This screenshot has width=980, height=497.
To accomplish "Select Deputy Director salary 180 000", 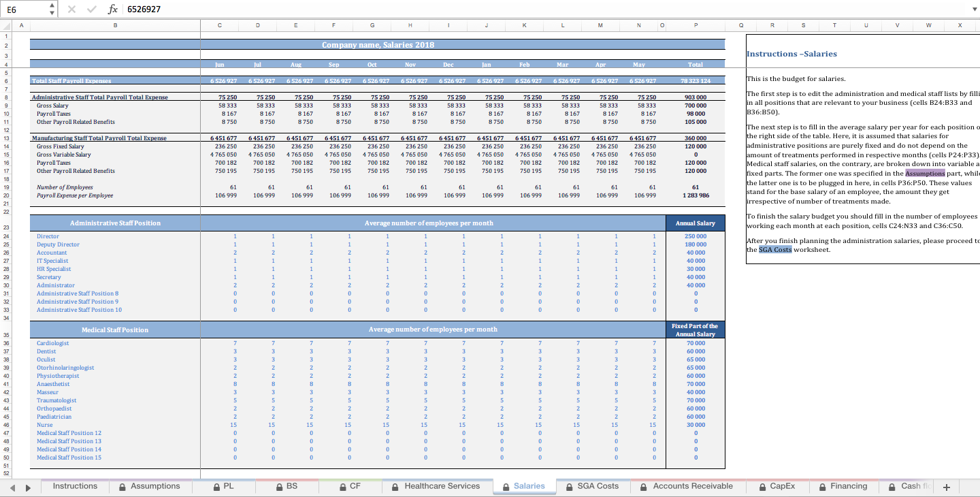I will (696, 244).
